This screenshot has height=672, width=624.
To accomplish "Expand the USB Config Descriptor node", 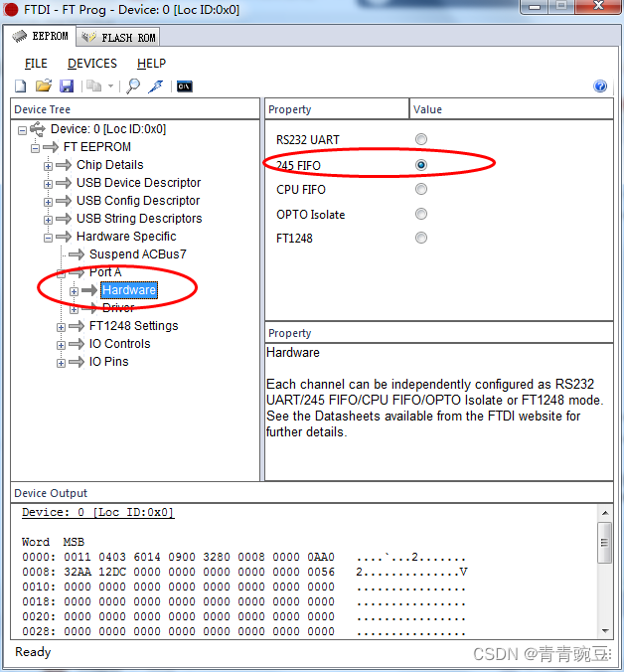I will pyautogui.click(x=48, y=202).
